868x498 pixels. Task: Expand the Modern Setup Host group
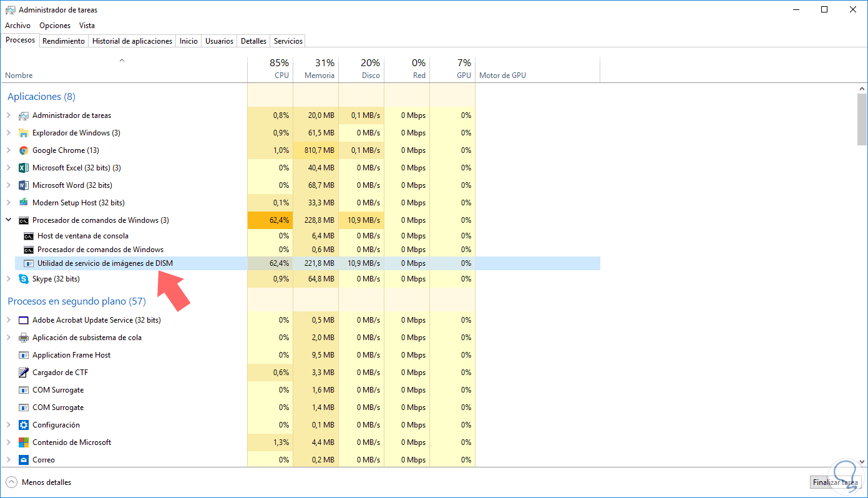click(9, 203)
